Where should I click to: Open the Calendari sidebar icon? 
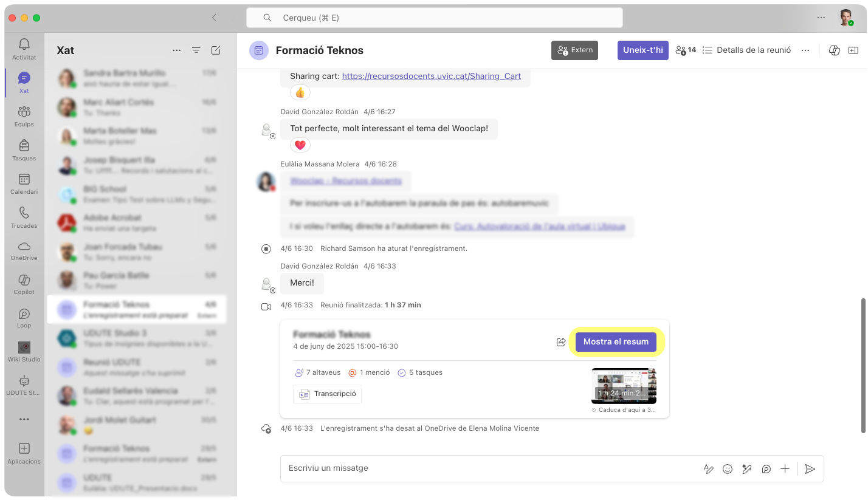pyautogui.click(x=24, y=183)
